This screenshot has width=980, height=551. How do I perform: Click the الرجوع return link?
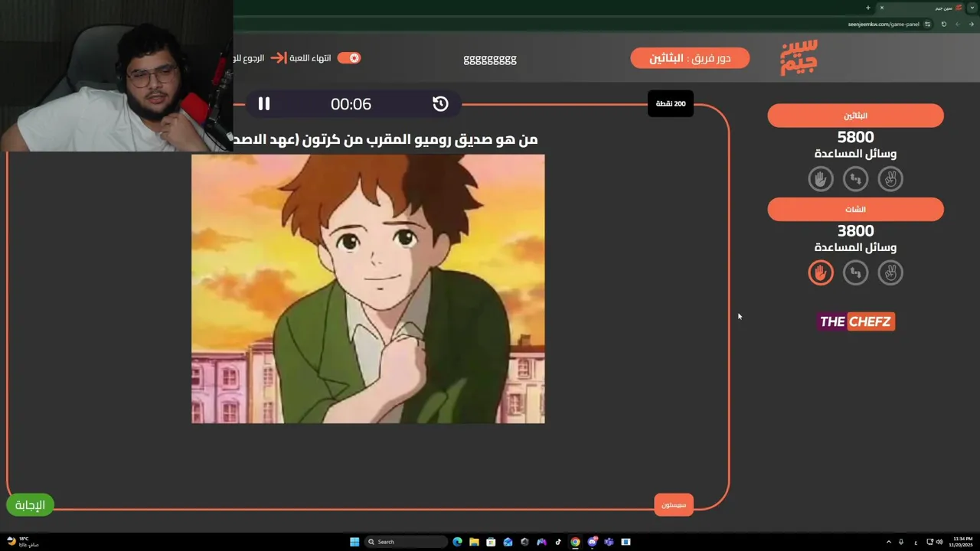coord(248,58)
